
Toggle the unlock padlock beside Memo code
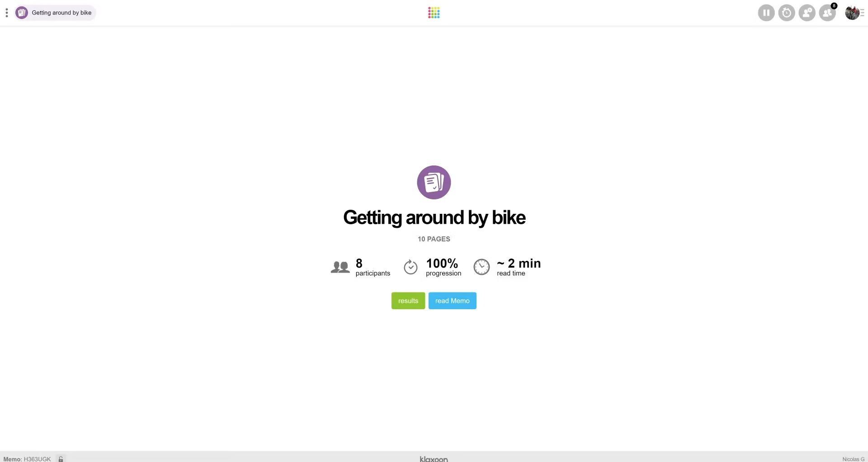(x=61, y=458)
